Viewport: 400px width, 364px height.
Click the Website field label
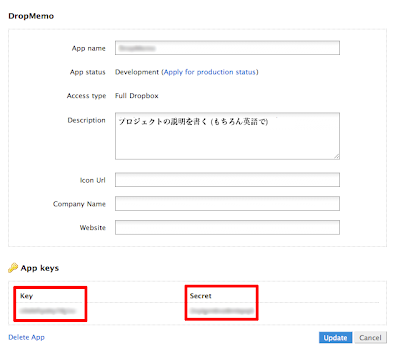coord(93,228)
